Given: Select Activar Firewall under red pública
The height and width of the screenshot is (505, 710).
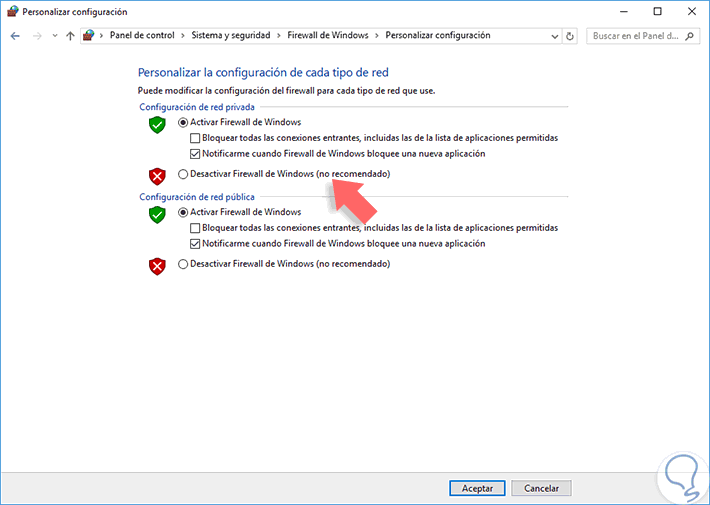Looking at the screenshot, I should [183, 212].
